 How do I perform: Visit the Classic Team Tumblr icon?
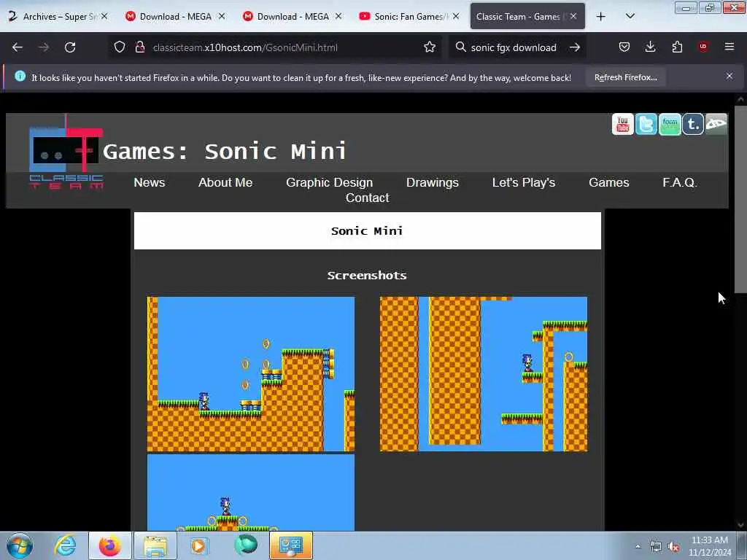(x=693, y=124)
